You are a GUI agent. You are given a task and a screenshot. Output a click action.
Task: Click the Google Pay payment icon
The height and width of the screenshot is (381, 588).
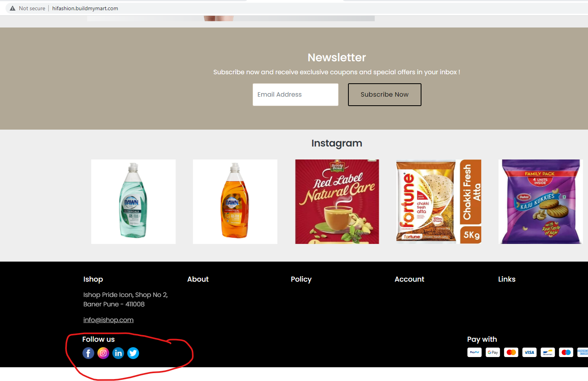point(493,352)
